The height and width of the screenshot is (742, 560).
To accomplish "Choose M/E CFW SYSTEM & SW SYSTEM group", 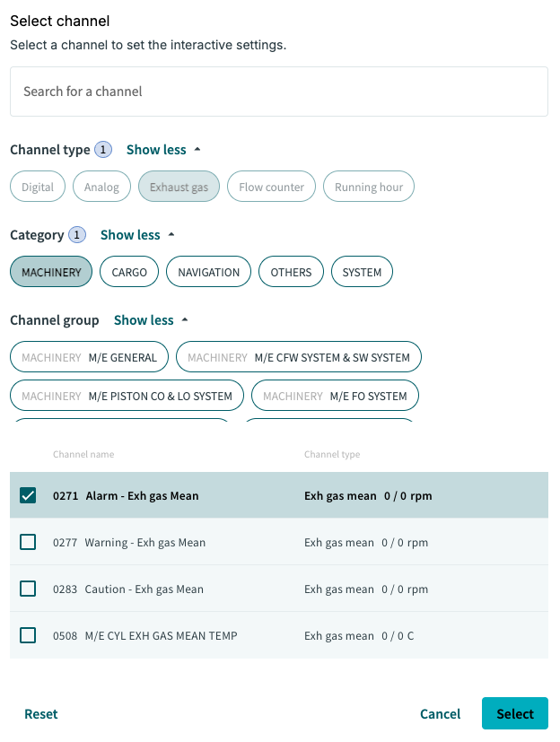I will point(299,357).
